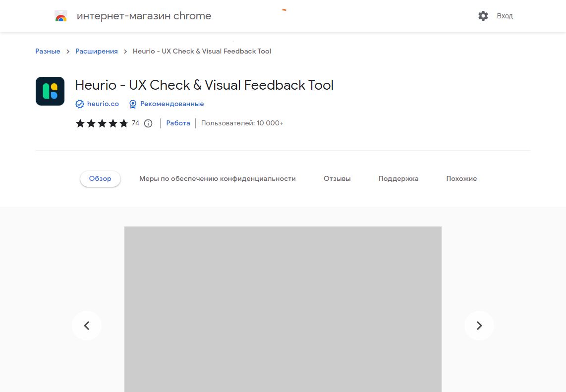Viewport: 566px width, 392px height.
Task: Switch to the Похожие tab
Action: tap(461, 179)
